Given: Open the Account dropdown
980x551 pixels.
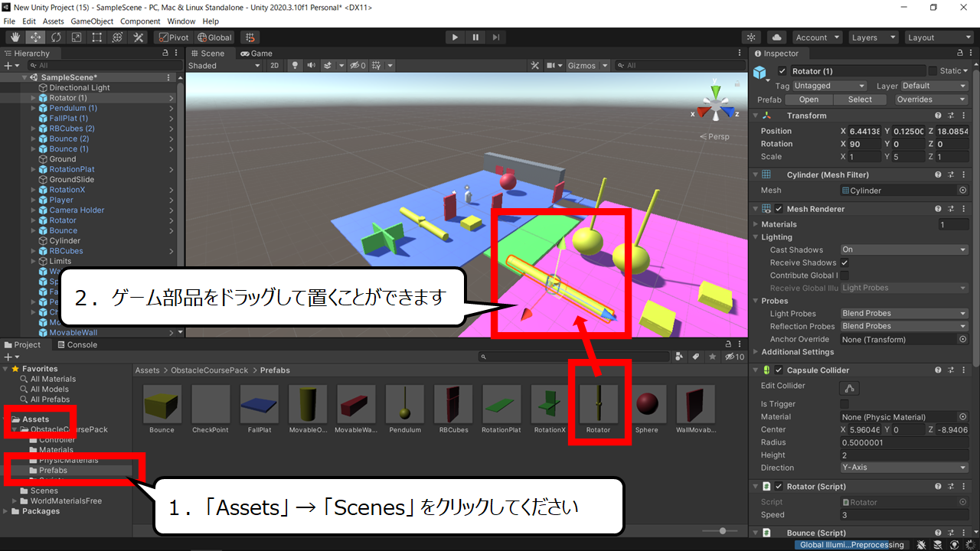Looking at the screenshot, I should (x=816, y=37).
